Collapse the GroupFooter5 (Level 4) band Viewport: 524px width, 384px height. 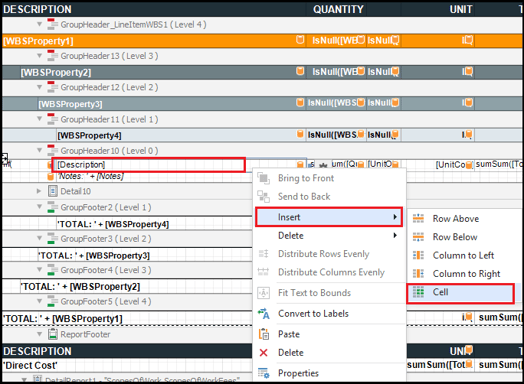[x=39, y=301]
